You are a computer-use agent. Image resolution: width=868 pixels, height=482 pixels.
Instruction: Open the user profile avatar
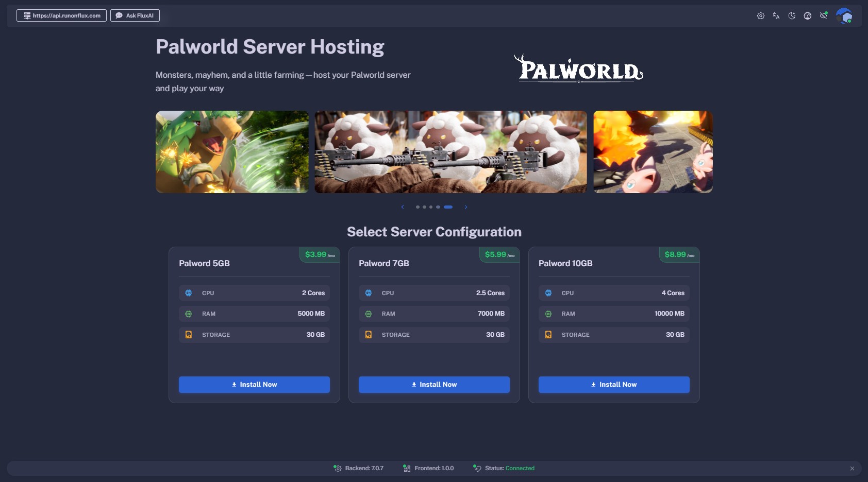point(844,16)
